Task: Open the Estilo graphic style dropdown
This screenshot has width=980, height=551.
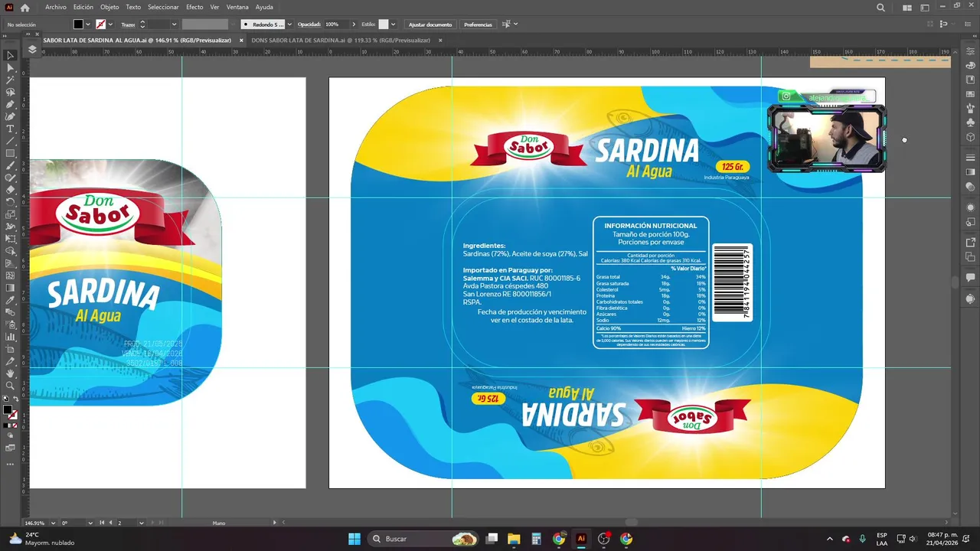Action: 393,24
